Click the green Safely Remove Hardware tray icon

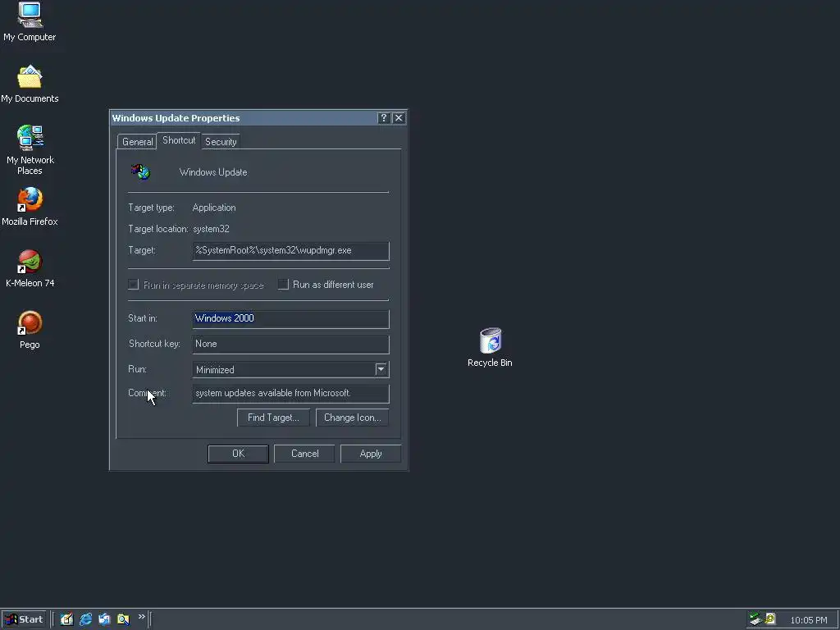pos(756,619)
